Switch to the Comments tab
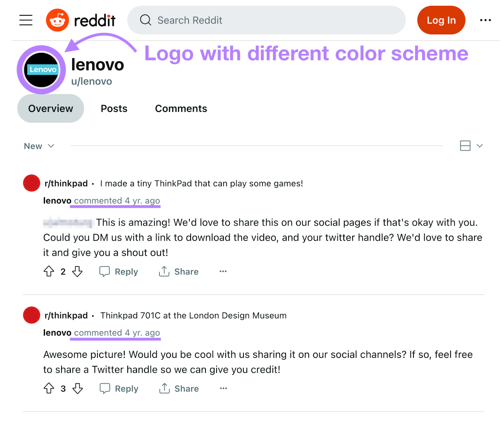 [x=181, y=108]
